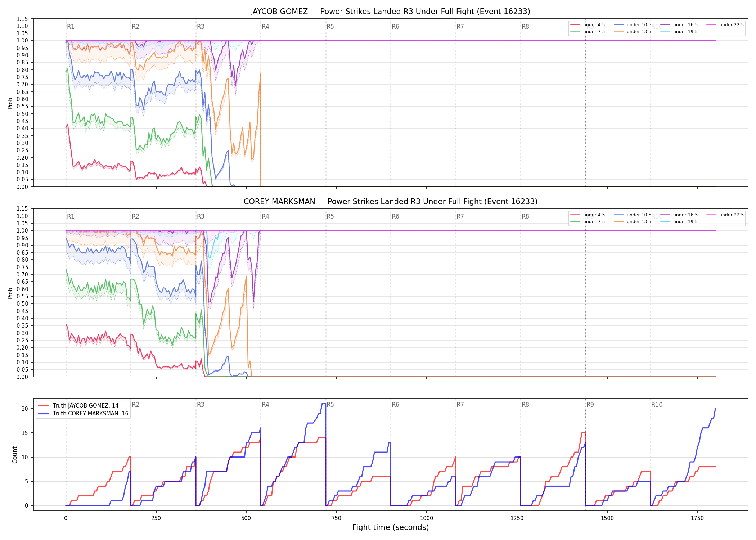Viewport: 756px width, 540px height.
Task: Click the 1000 tick on the time axis
Action: point(427,518)
